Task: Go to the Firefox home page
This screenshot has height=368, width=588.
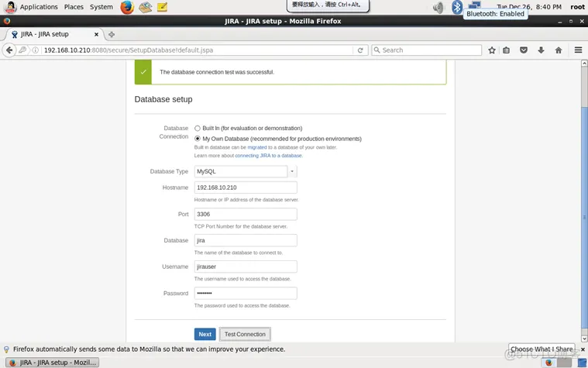Action: 559,50
